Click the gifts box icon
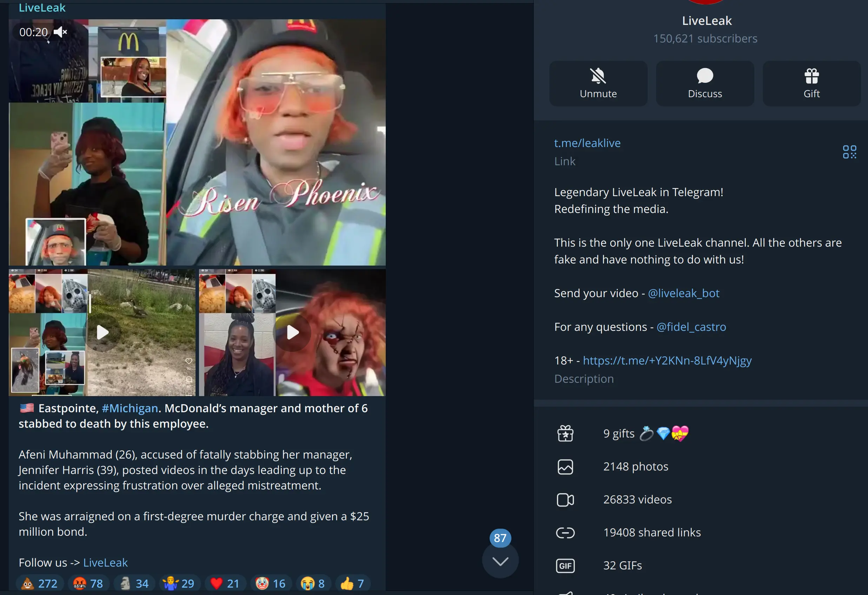Viewport: 868px width, 595px height. tap(565, 434)
